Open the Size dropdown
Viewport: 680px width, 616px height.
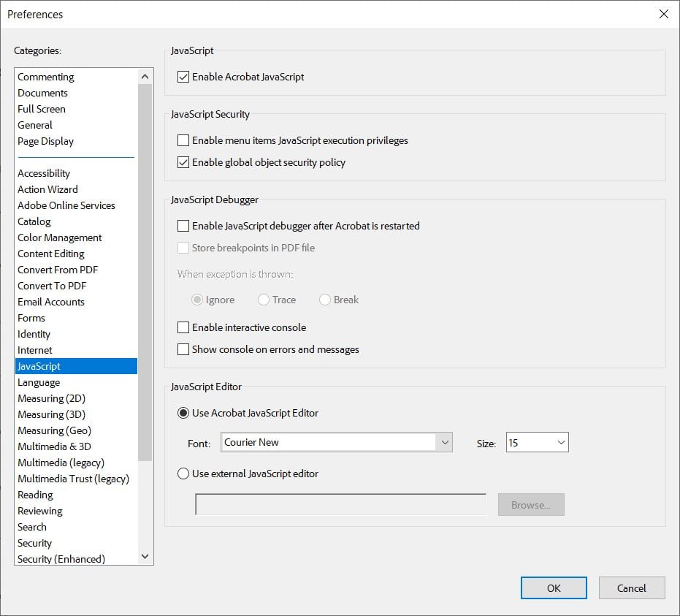pos(560,442)
